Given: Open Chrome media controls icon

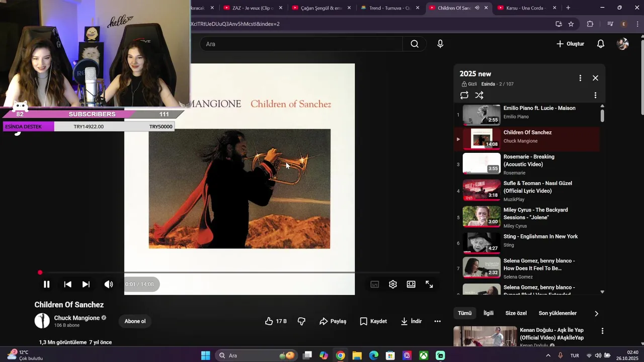Looking at the screenshot, I should pos(610,24).
